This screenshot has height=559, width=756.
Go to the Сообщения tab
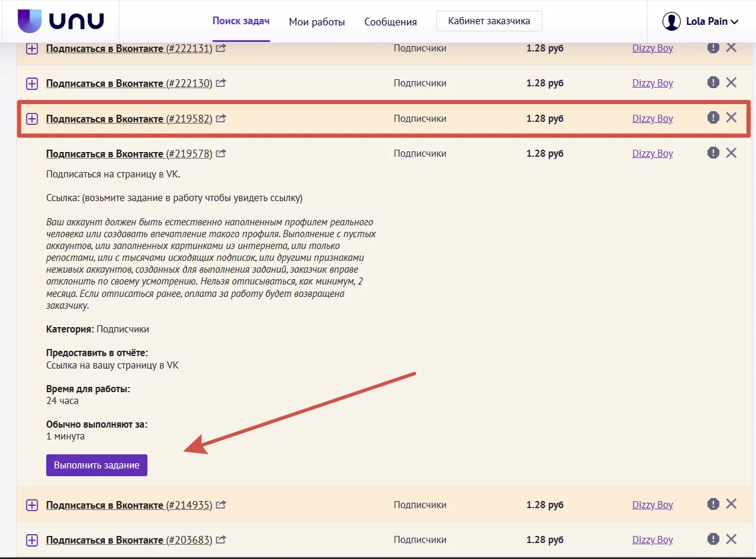pos(391,22)
